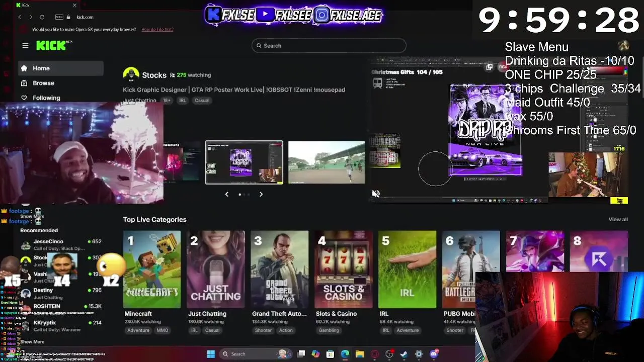Open JesseCinco in Recommended list

coord(61,245)
